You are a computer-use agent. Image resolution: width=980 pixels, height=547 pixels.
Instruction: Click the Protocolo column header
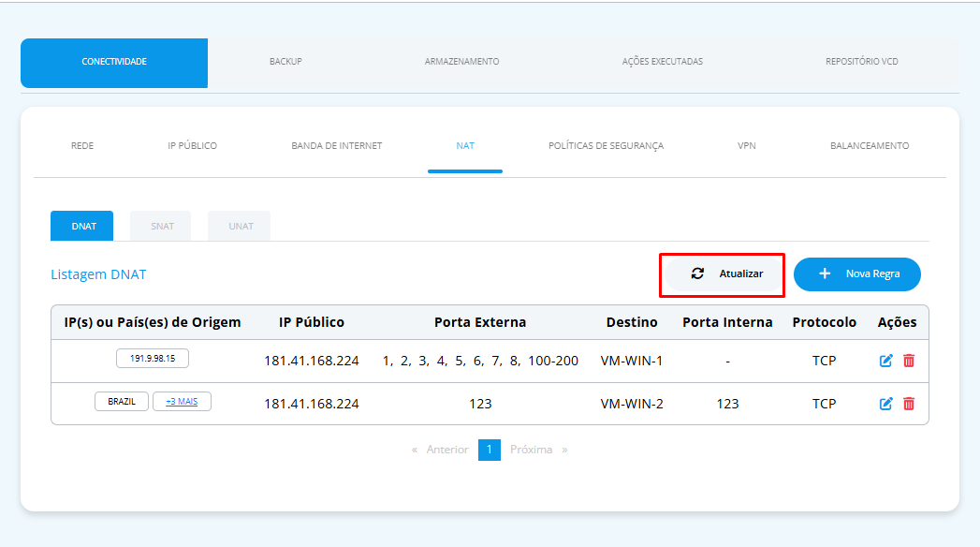(x=825, y=322)
